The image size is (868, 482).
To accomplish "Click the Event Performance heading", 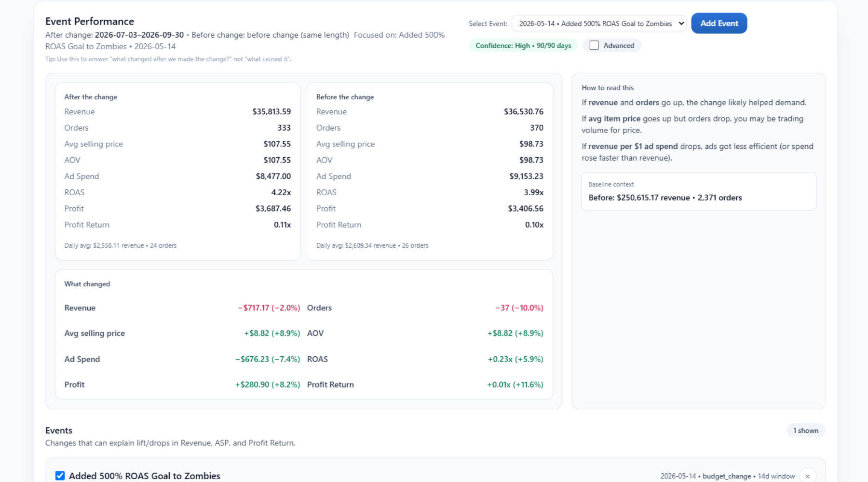I will point(90,21).
